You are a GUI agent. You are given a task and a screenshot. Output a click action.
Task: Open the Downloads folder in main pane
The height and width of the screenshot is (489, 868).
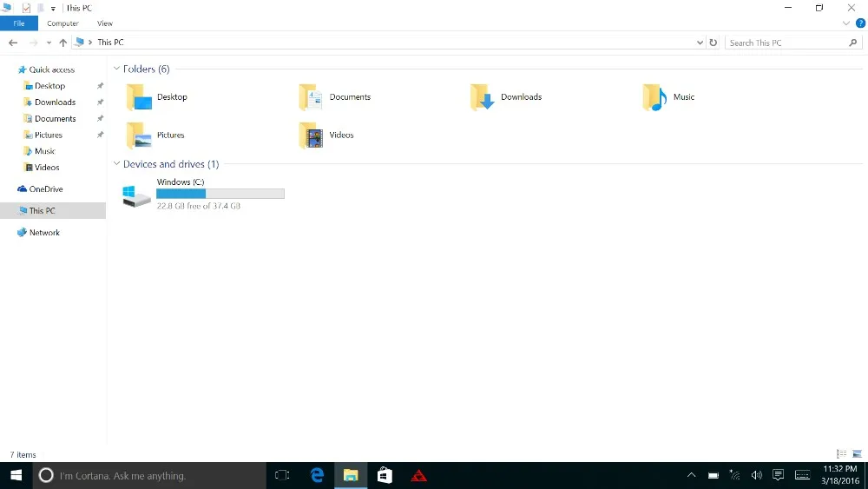click(507, 97)
